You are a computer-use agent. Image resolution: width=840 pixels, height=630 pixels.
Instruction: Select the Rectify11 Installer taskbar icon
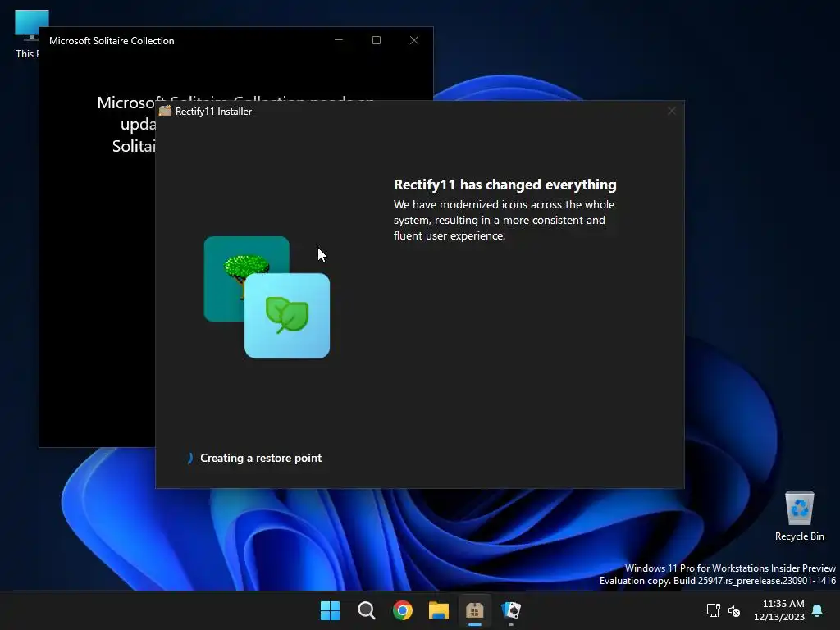tap(475, 610)
